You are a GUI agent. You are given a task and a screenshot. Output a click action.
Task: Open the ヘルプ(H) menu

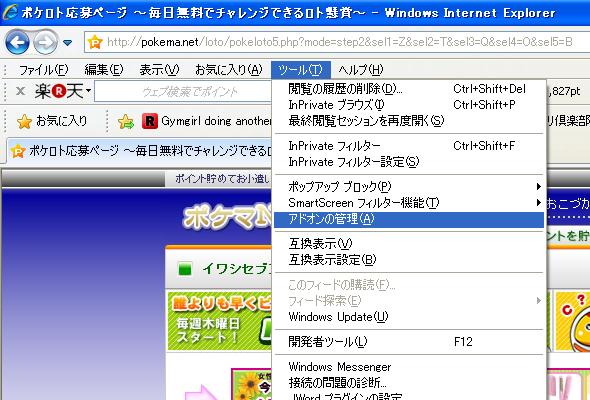[x=360, y=70]
